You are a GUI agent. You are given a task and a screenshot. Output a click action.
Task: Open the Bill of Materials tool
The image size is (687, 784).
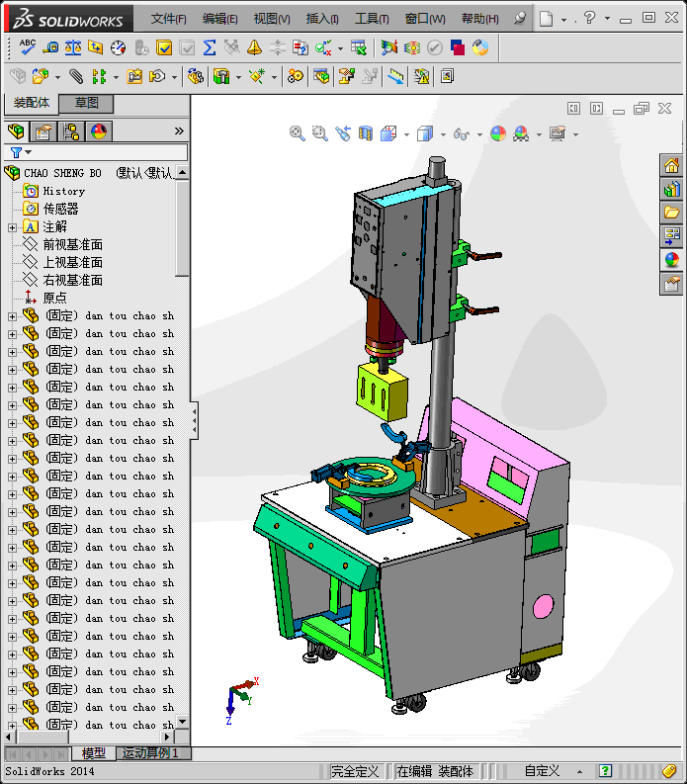tap(321, 76)
